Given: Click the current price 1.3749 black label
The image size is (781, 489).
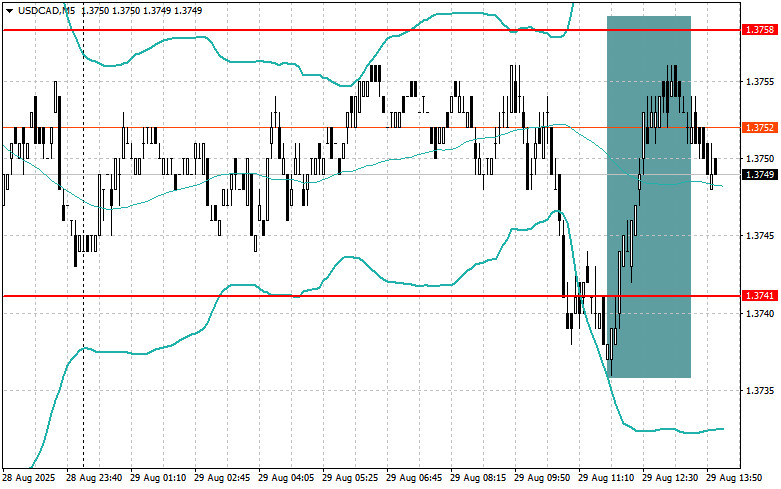Looking at the screenshot, I should pos(760,174).
